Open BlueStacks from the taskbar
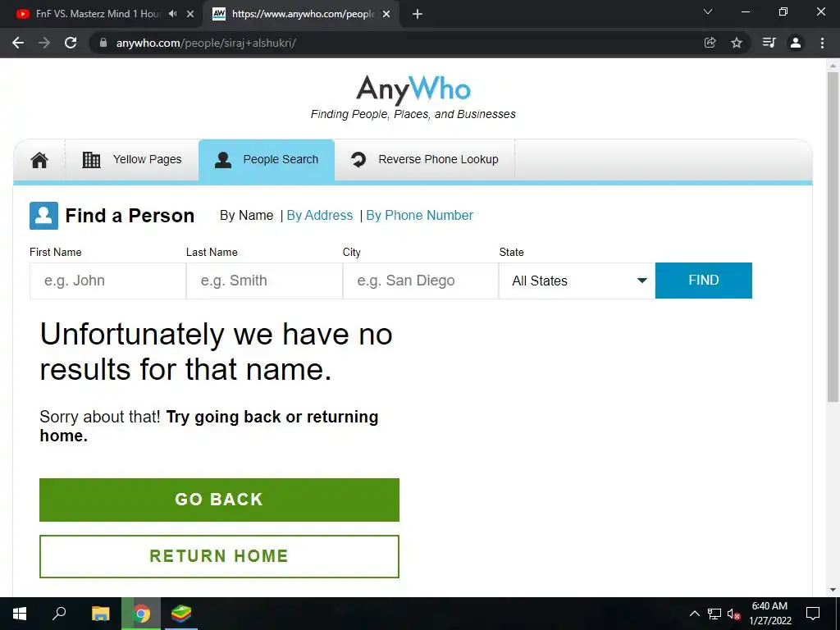 tap(181, 614)
